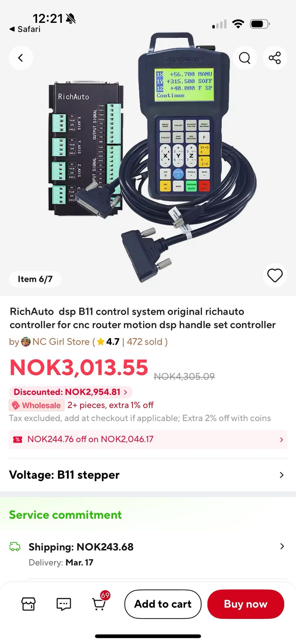Open Discounted: NOK2,954.81 details
Screen dimensions: 296x644
(x=71, y=392)
